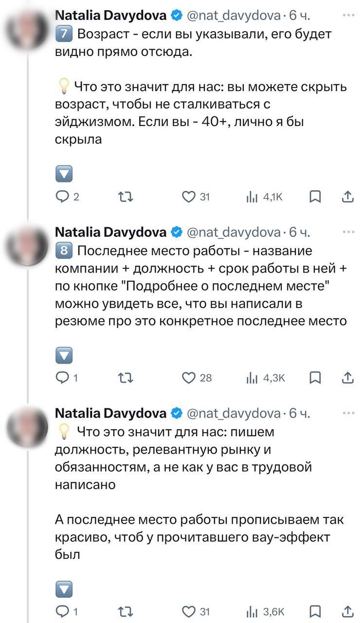Open Natalia Davydova's profile from first tweet

pyautogui.click(x=111, y=16)
